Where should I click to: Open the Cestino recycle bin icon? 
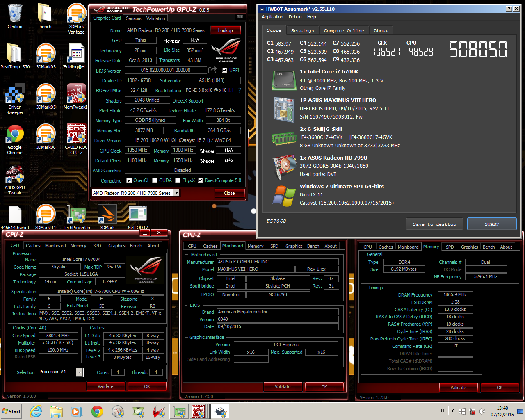point(15,16)
